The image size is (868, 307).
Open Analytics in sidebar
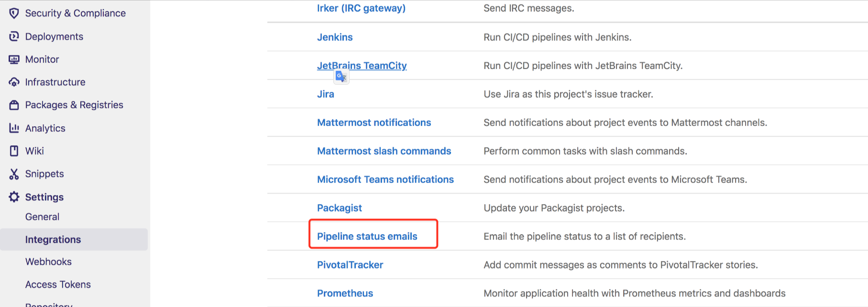click(45, 128)
